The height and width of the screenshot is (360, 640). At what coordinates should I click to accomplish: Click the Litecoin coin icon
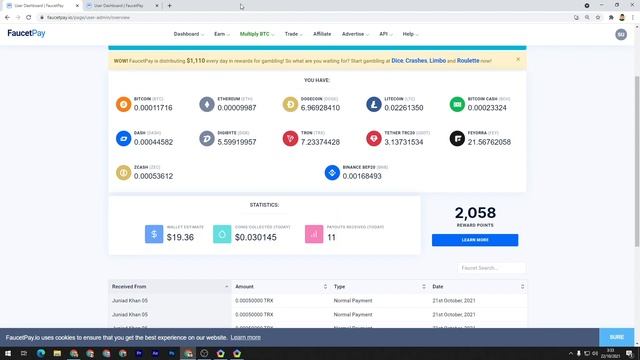(x=374, y=104)
